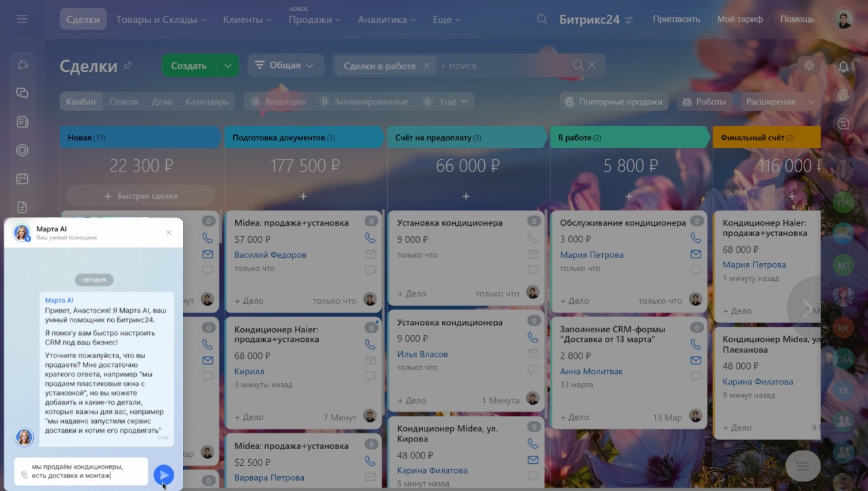The width and height of the screenshot is (868, 491).
Task: Open the Василий Федоров contact link
Action: click(270, 255)
